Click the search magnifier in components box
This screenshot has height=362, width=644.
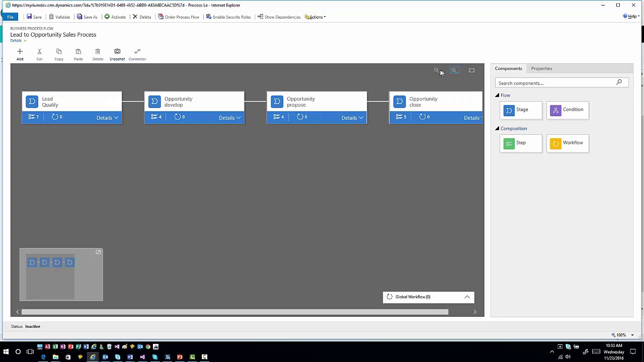point(619,82)
